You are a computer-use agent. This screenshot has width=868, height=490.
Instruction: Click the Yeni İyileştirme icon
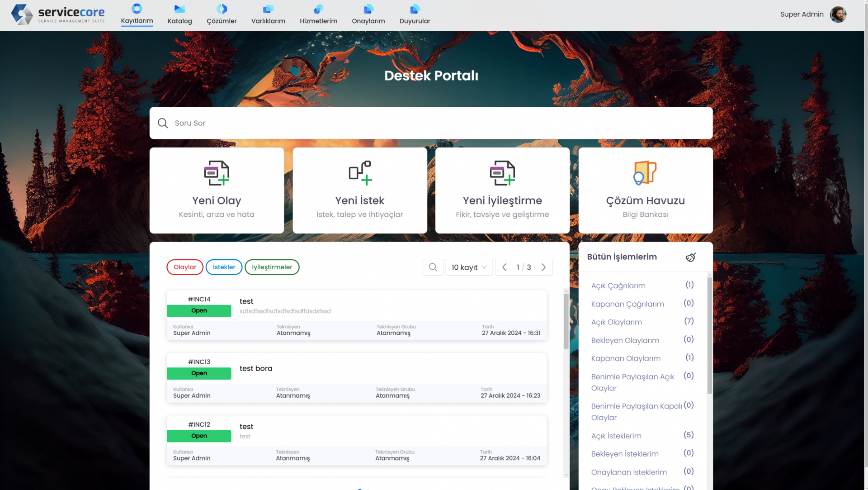click(x=502, y=173)
